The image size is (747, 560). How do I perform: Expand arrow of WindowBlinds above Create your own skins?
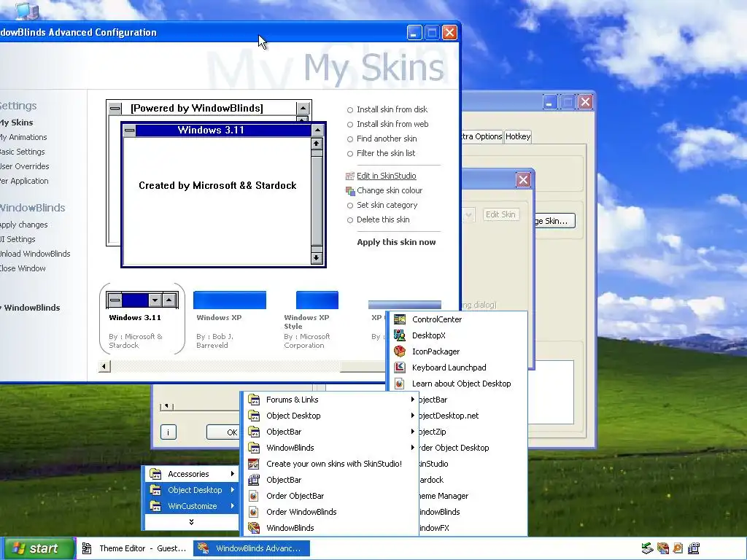tap(413, 448)
